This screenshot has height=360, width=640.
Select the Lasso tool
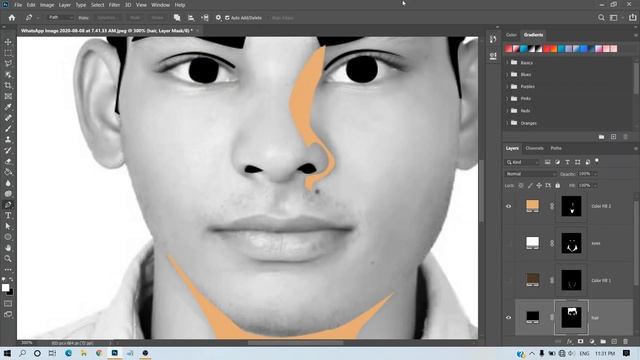click(x=8, y=64)
